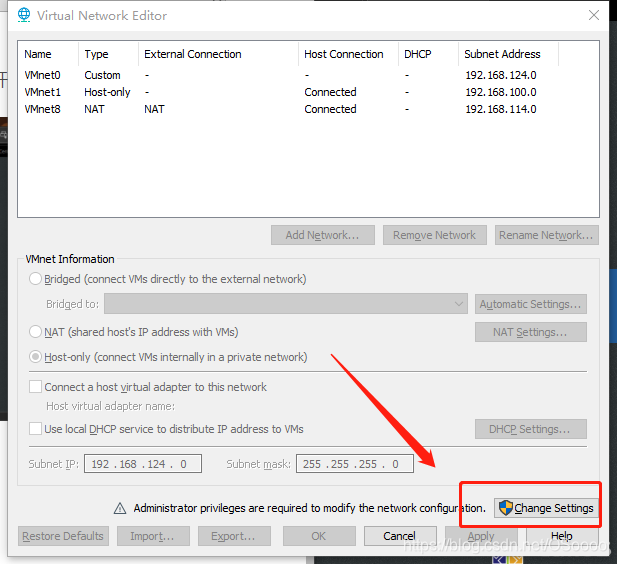Click the Apply button
This screenshot has height=564, width=617.
(x=481, y=536)
